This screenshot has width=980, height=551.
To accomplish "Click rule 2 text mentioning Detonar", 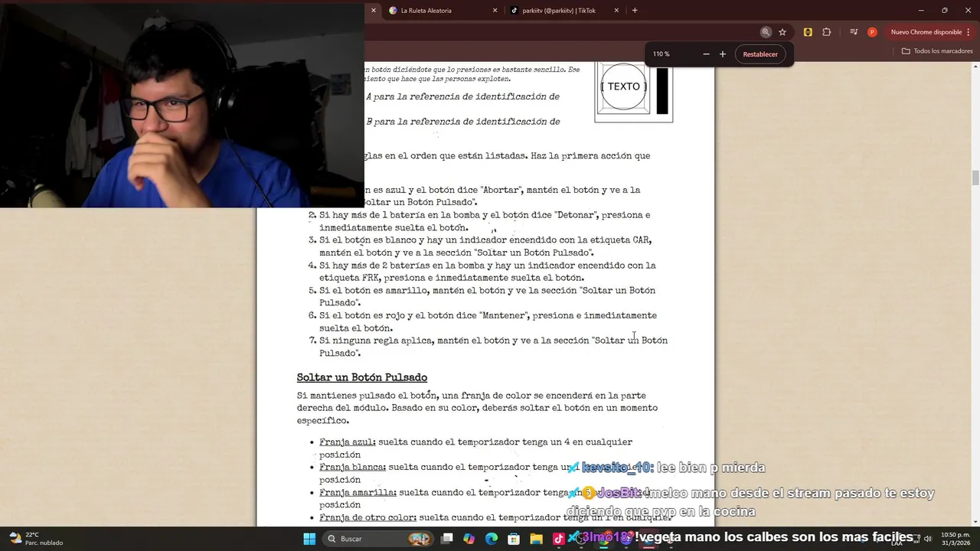I will [485, 221].
